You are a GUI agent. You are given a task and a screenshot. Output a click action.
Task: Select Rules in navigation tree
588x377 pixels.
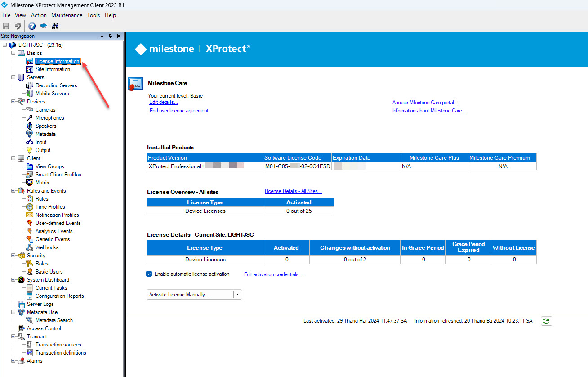[x=42, y=199]
